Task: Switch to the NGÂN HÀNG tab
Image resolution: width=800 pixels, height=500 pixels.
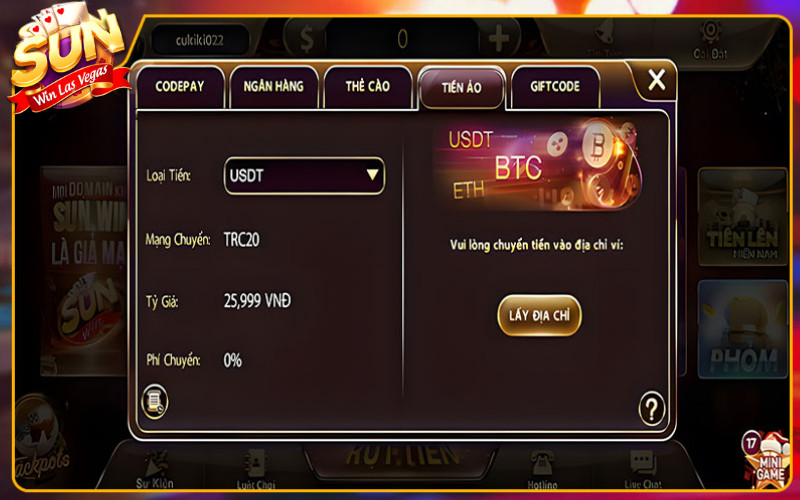Action: (274, 87)
